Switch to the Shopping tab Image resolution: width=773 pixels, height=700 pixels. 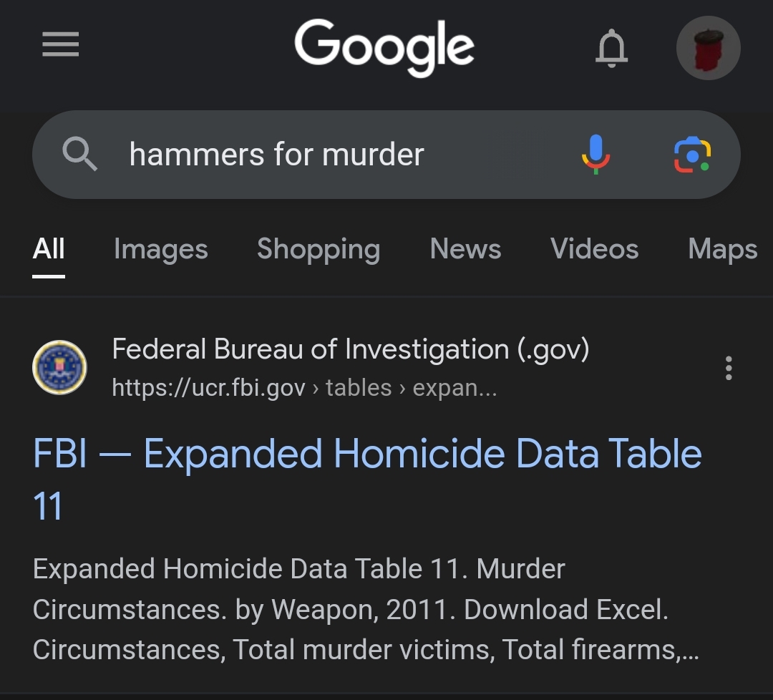tap(319, 249)
